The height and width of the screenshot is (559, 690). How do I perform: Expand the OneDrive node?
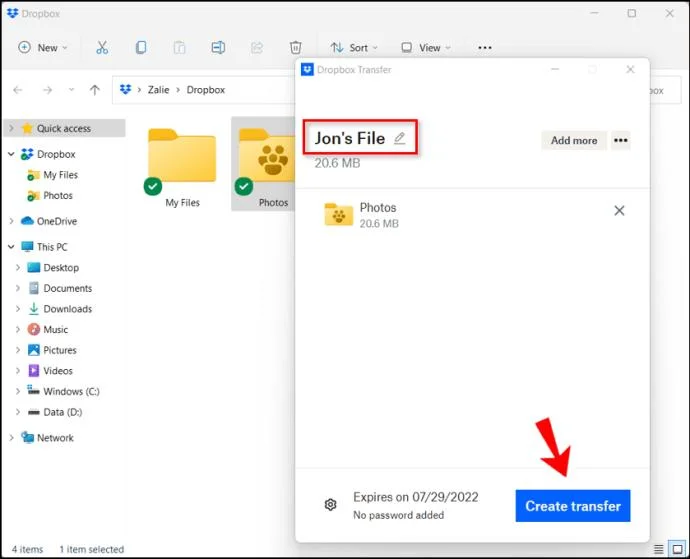point(11,221)
